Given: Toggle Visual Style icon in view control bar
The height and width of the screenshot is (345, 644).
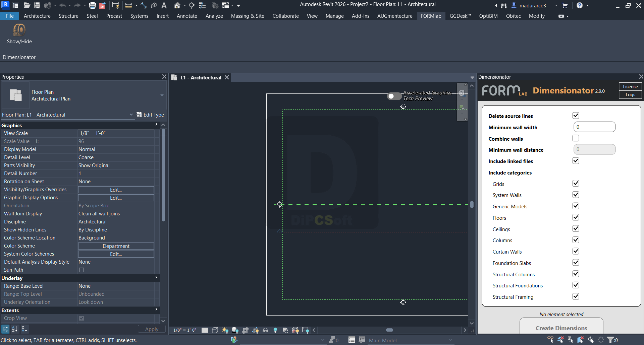Looking at the screenshot, I should [215, 330].
